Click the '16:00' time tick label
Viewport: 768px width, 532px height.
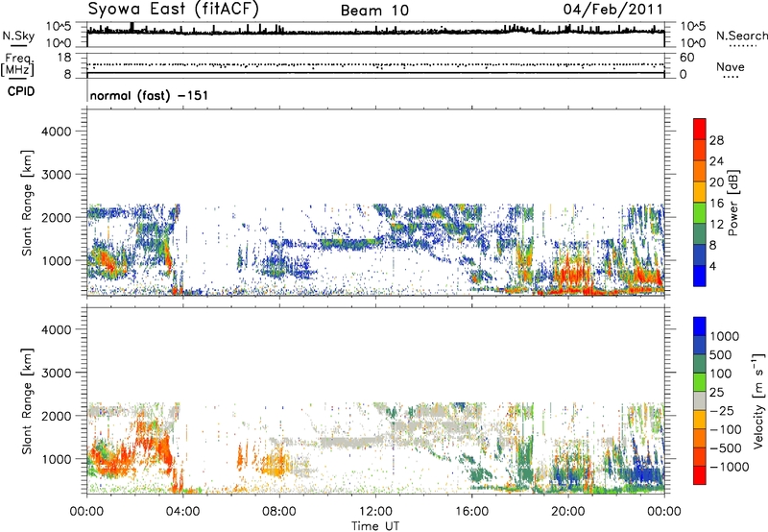pyautogui.click(x=471, y=512)
